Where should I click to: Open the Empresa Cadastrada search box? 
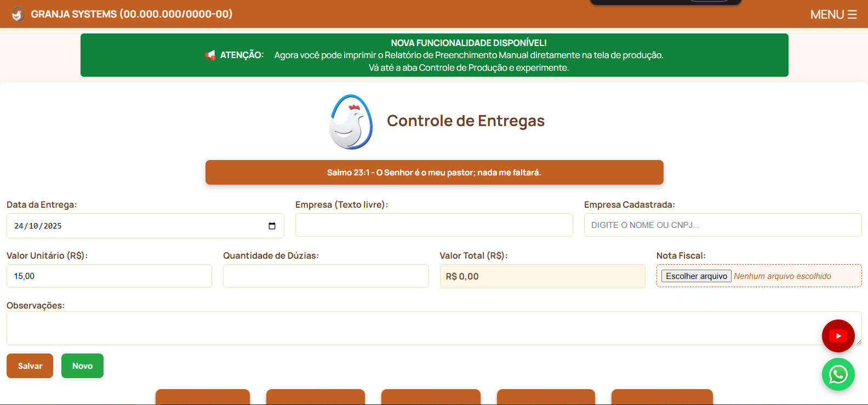point(722,225)
